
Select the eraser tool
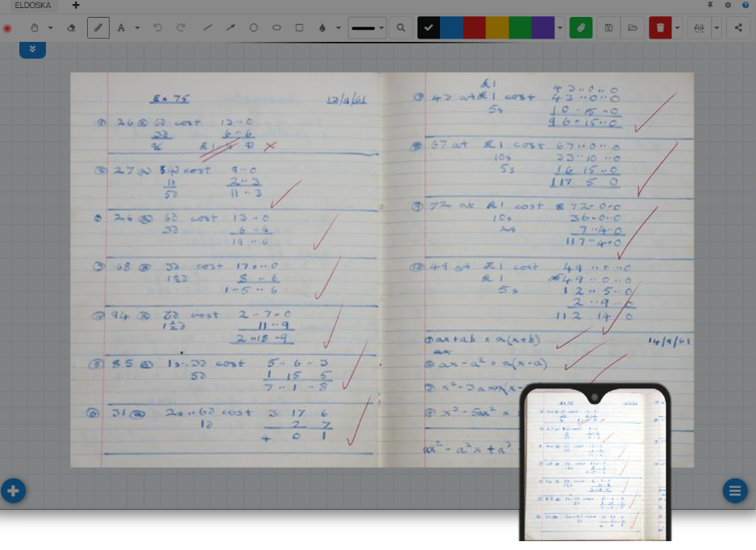[x=71, y=27]
